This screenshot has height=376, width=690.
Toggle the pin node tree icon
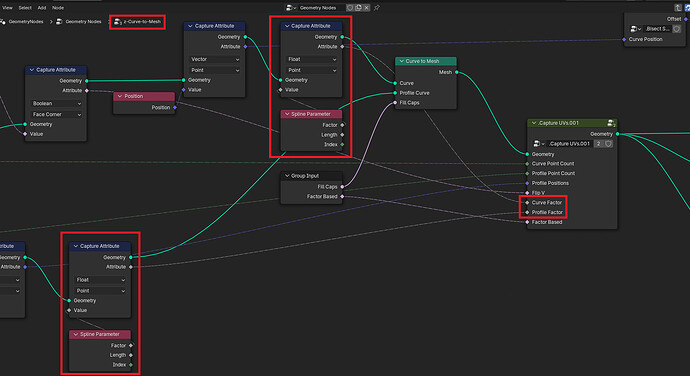(x=377, y=7)
